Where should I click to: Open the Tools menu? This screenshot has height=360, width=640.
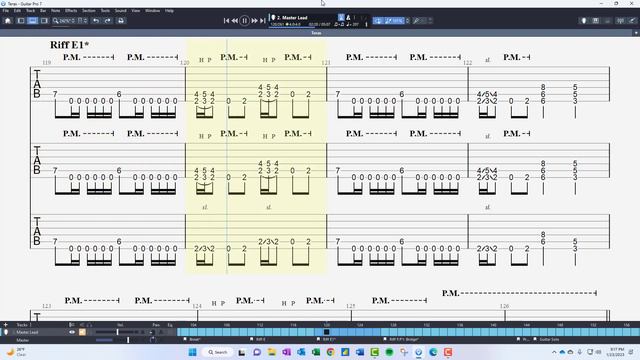pyautogui.click(x=105, y=11)
